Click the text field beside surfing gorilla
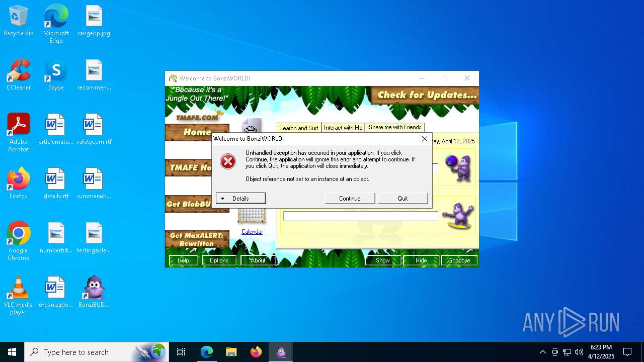 click(360, 216)
